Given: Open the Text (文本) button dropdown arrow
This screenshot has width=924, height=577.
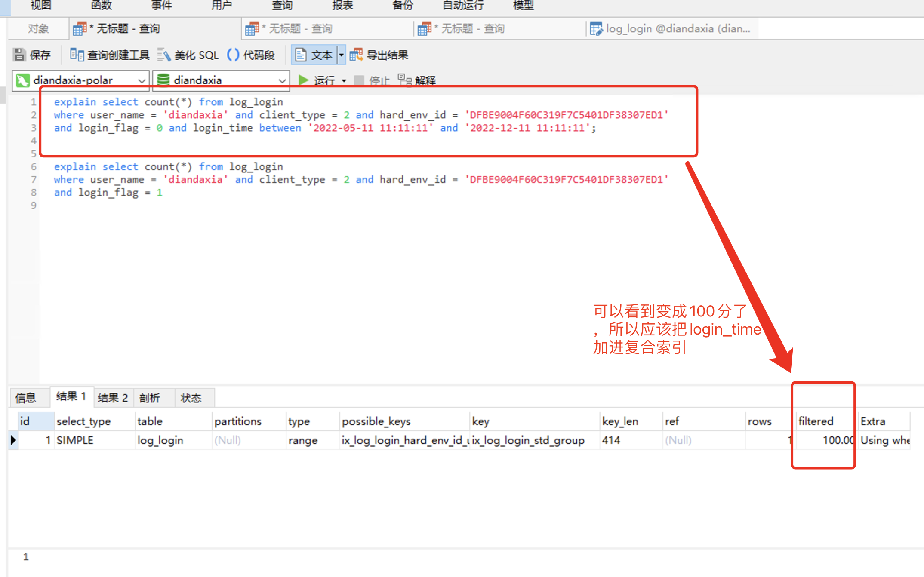Looking at the screenshot, I should pyautogui.click(x=341, y=55).
